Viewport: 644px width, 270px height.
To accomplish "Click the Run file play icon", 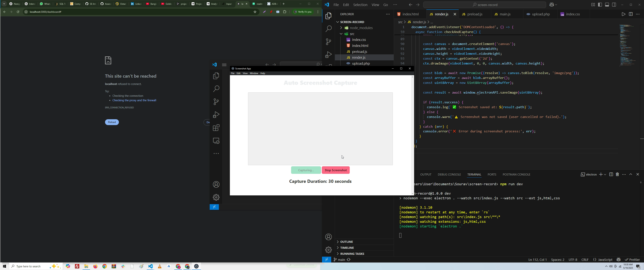I will [623, 14].
